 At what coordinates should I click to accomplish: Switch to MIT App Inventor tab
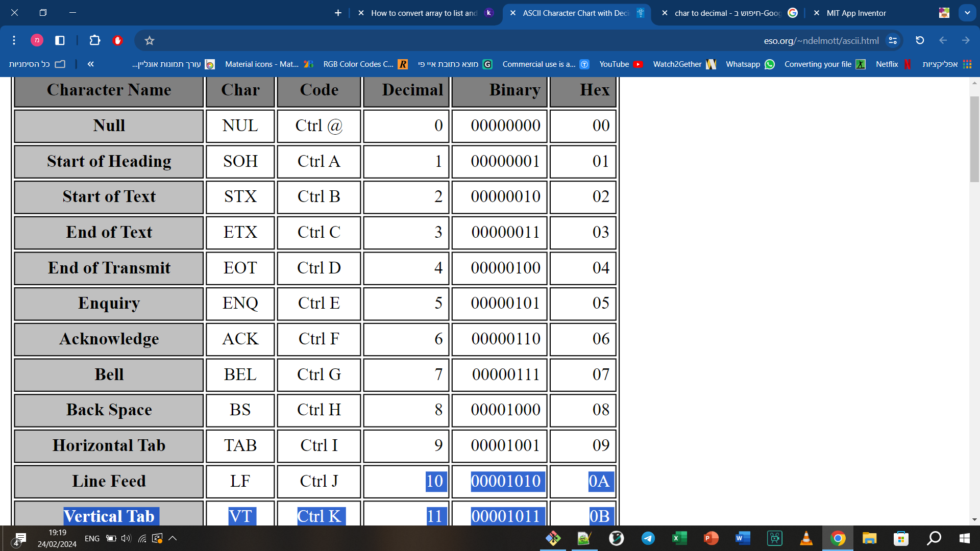coord(856,13)
